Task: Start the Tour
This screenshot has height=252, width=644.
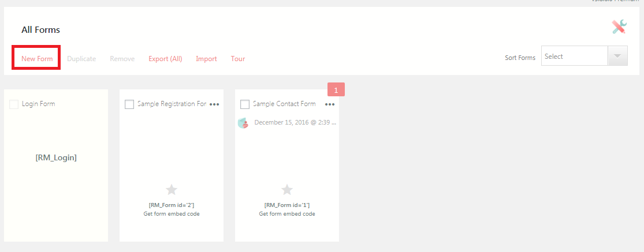Action: point(238,59)
